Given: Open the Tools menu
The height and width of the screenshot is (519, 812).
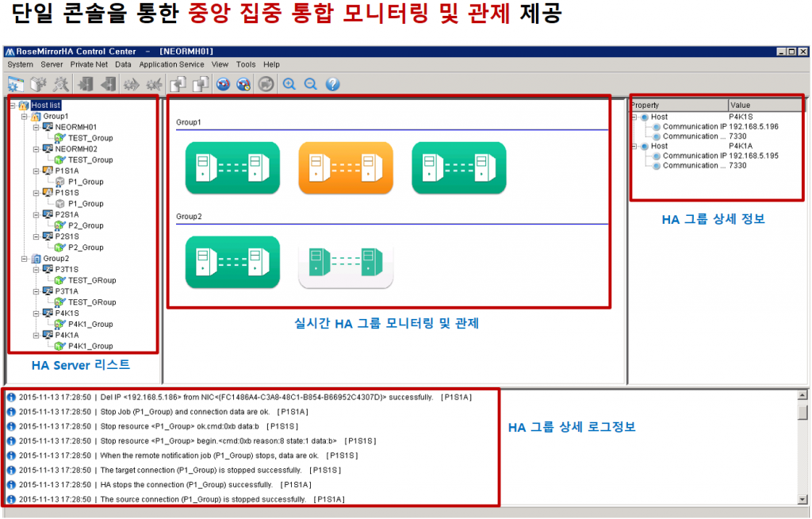Looking at the screenshot, I should click(246, 64).
